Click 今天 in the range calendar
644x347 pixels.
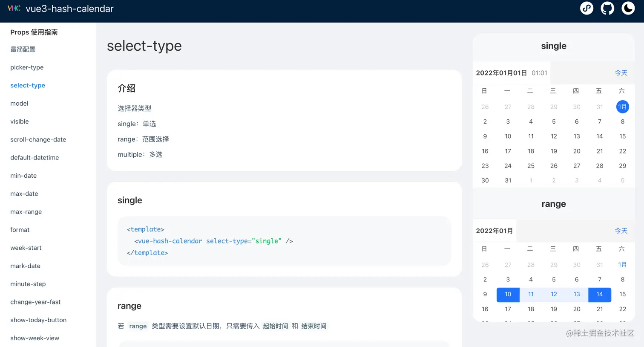point(621,231)
